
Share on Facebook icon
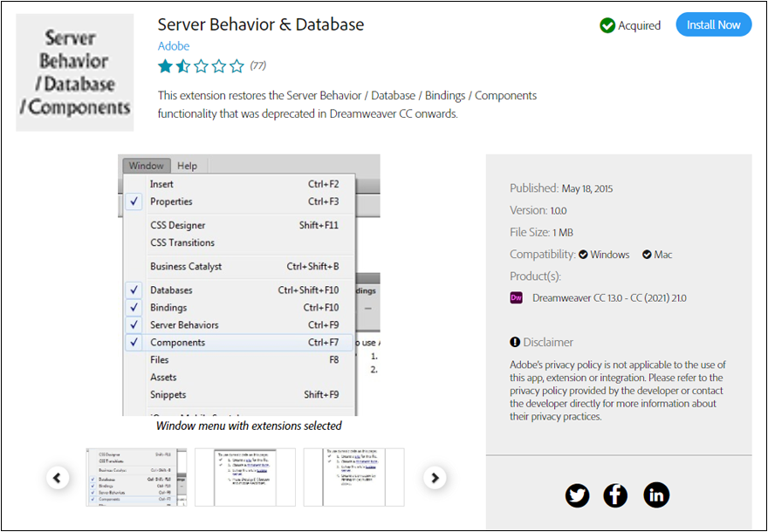tap(615, 495)
